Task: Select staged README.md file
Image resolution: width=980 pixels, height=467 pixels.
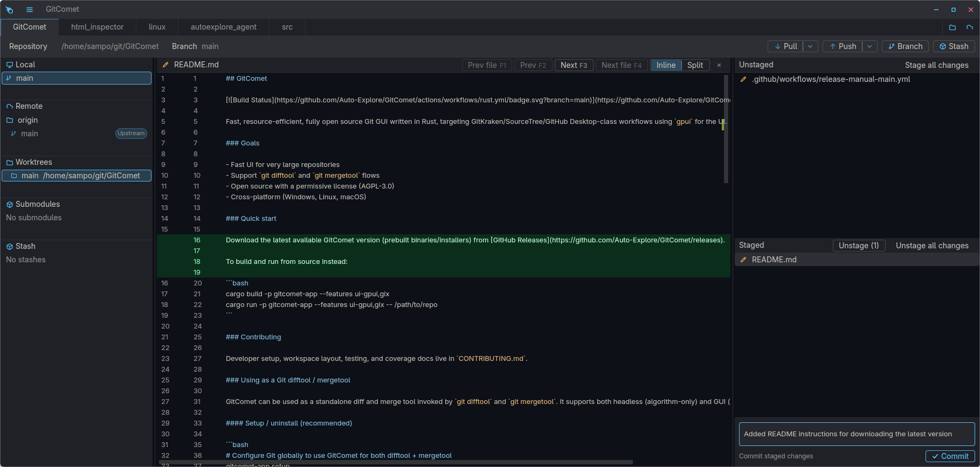Action: [857, 260]
